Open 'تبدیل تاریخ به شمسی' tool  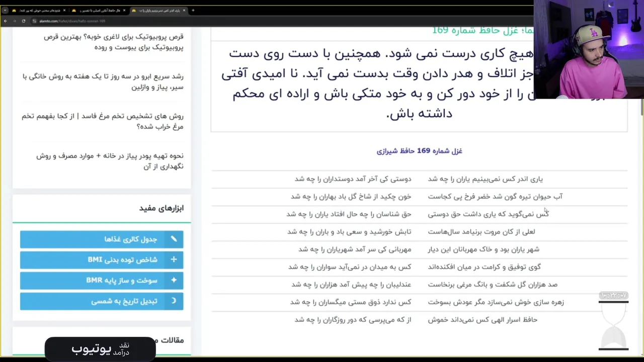pos(102,301)
